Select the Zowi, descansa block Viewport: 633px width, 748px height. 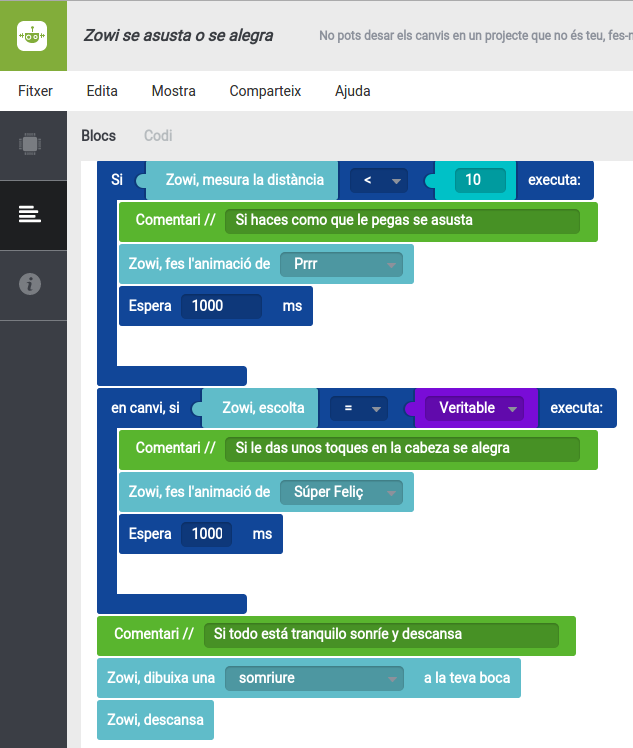(x=155, y=720)
